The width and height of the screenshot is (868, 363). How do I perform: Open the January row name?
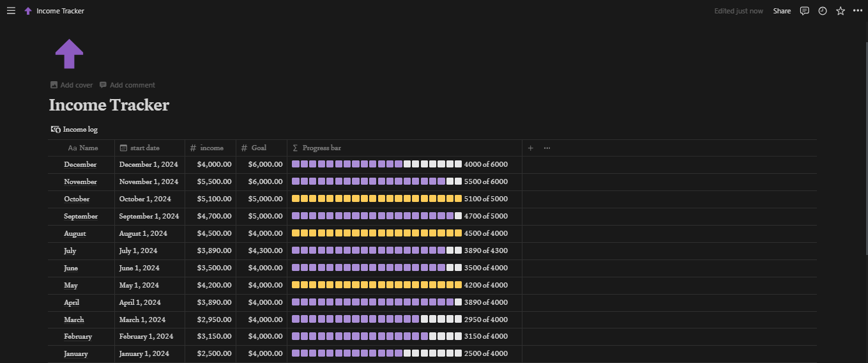pyautogui.click(x=76, y=354)
